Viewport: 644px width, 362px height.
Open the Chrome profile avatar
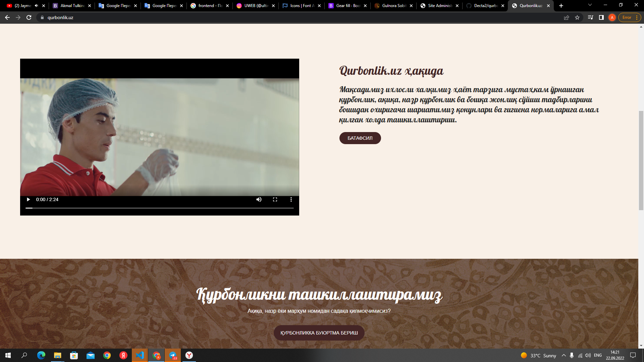[612, 17]
